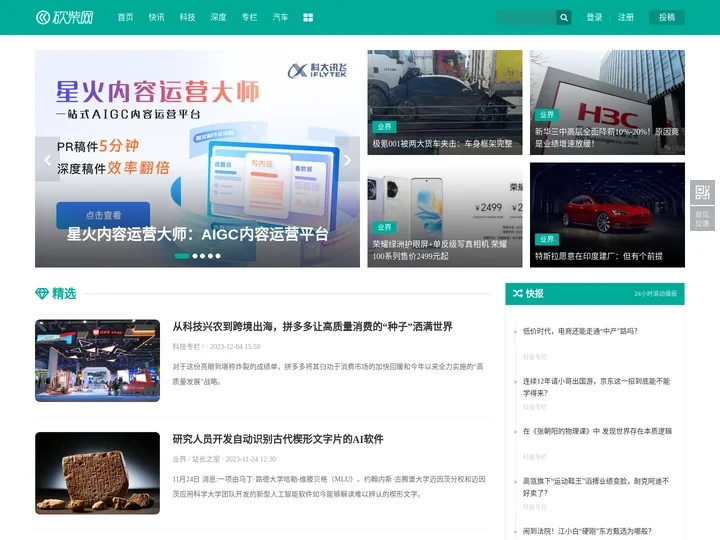This screenshot has height=540, width=720.
Task: Click 点击查看 button in banner
Action: coord(103,215)
